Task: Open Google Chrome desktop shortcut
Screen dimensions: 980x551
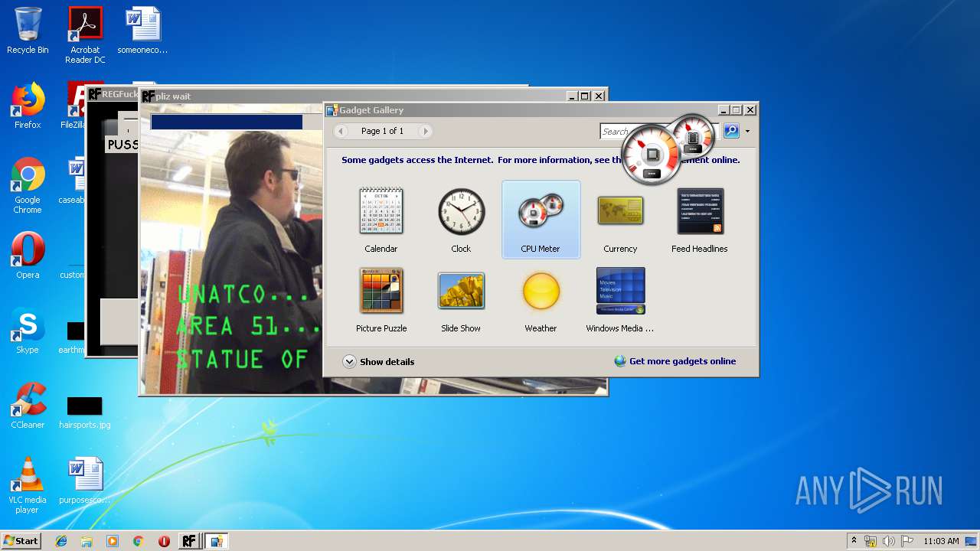Action: point(28,185)
